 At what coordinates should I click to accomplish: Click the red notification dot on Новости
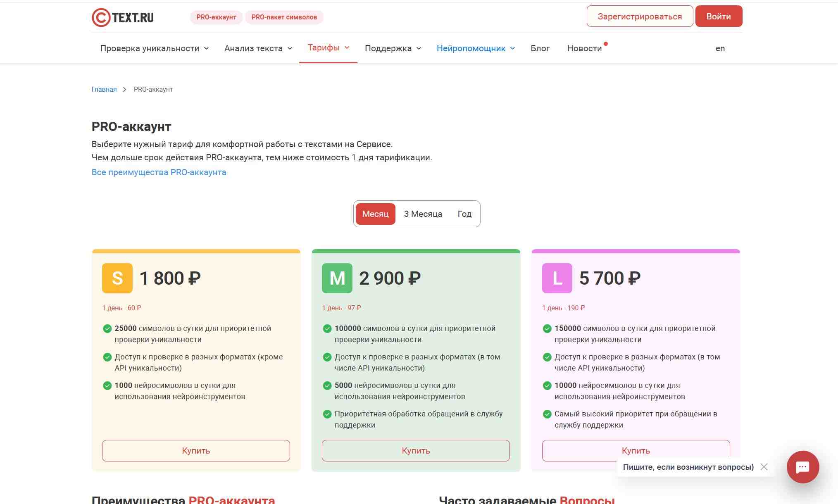606,44
